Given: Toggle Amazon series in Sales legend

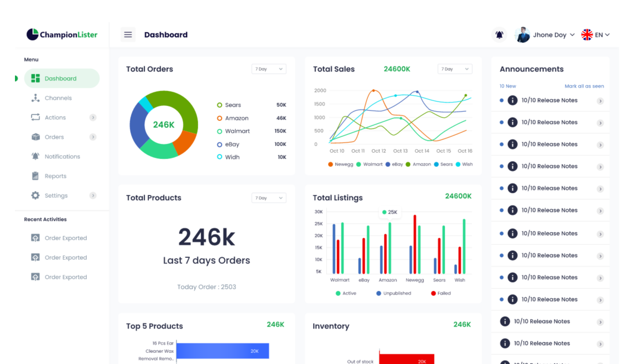Looking at the screenshot, I should (x=418, y=164).
